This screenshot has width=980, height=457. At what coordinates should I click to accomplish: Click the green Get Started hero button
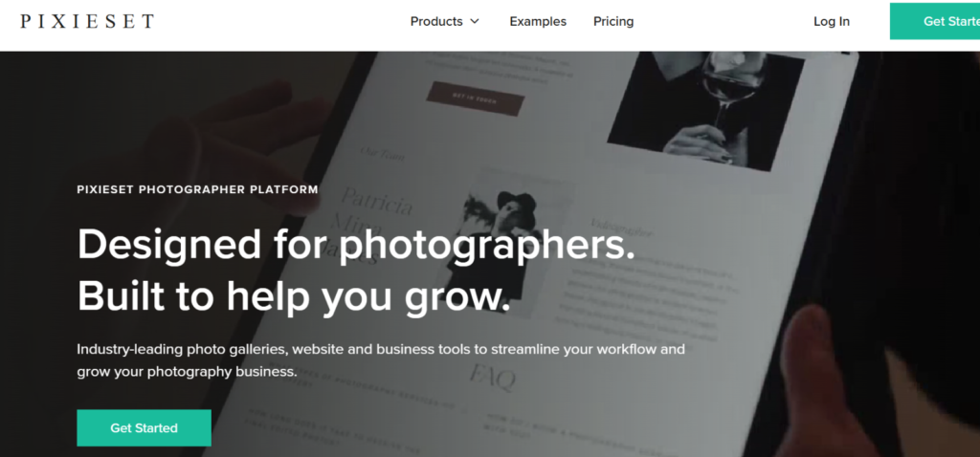(144, 427)
